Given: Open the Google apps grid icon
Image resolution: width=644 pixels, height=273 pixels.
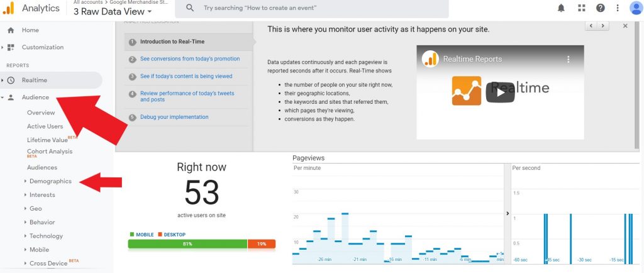Looking at the screenshot, I should [581, 8].
